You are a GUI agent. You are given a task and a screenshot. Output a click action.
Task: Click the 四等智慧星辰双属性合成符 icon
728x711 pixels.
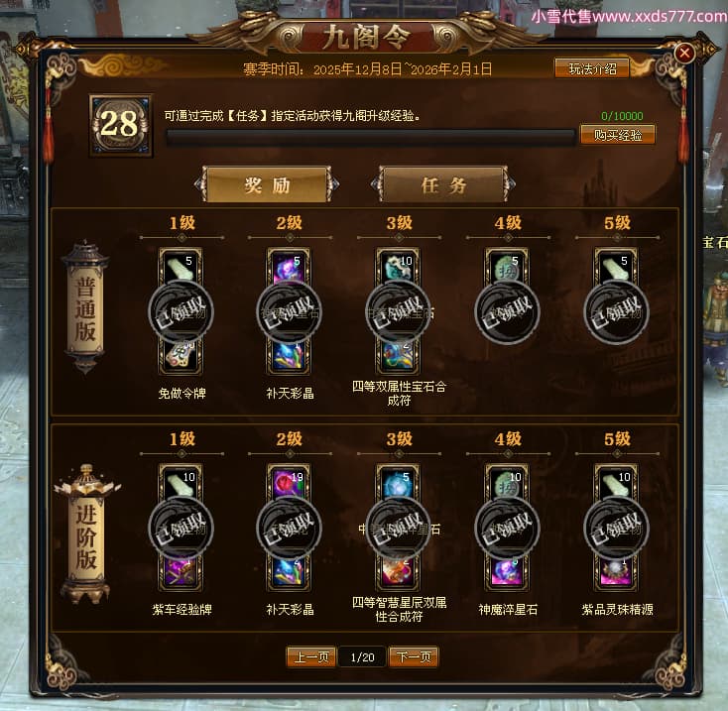tap(398, 573)
